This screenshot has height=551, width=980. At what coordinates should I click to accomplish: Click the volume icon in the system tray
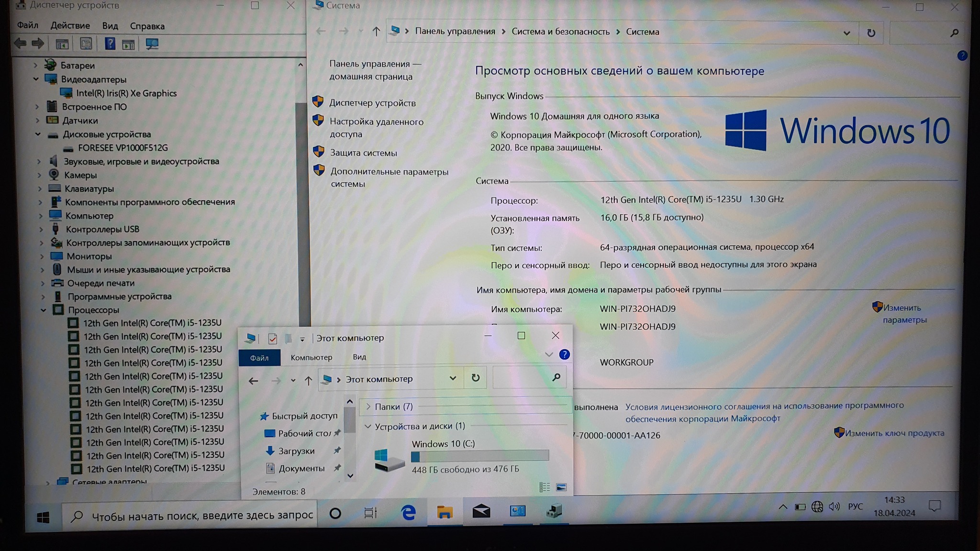pyautogui.click(x=834, y=507)
